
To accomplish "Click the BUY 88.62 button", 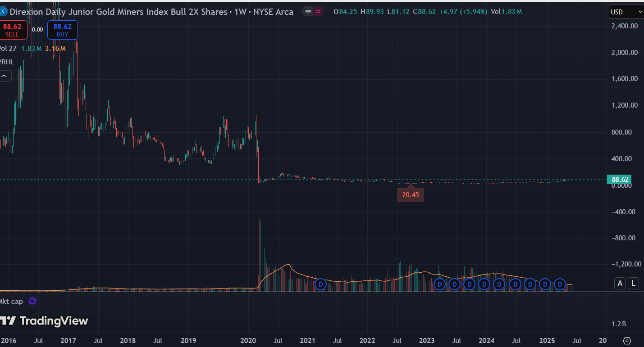I will [x=63, y=30].
